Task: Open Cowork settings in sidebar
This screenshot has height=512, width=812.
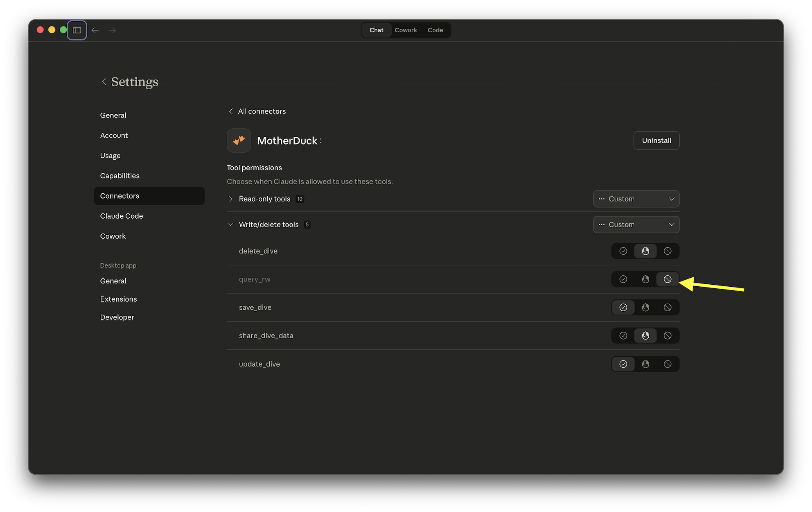Action: coord(113,236)
